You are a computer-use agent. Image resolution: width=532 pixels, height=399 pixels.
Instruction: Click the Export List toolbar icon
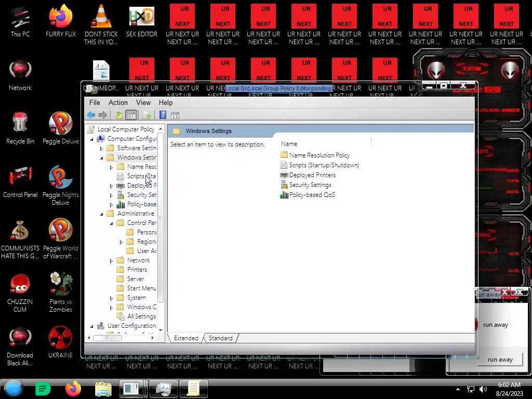tap(147, 115)
